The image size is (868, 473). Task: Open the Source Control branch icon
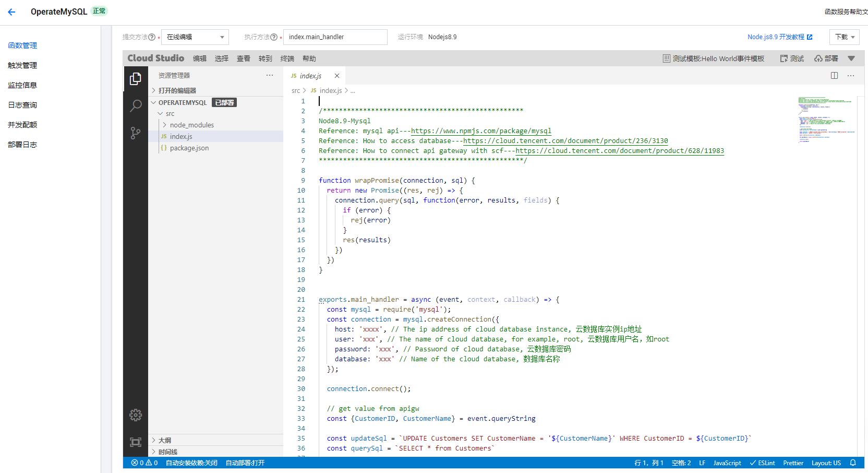136,133
